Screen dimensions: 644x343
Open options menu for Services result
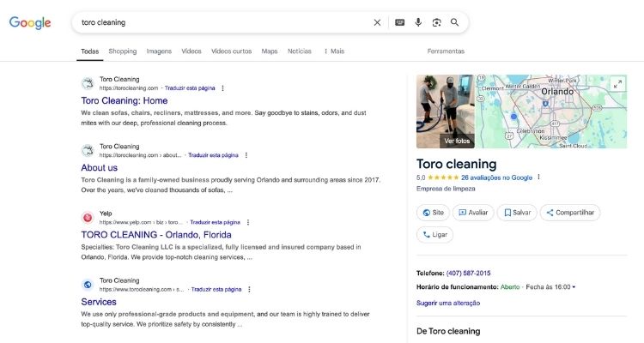coord(249,289)
